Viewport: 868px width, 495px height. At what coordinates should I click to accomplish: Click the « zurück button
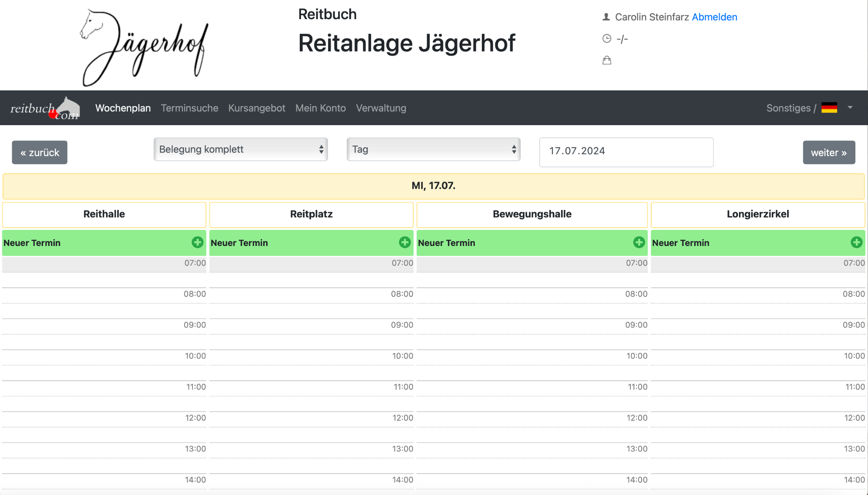40,153
